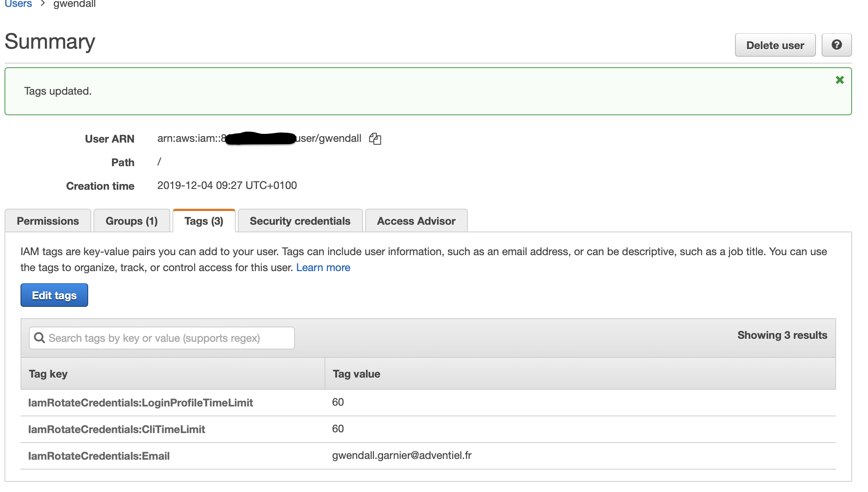Click the Tag value column header
Viewport: 868px width, 492px height.
coord(356,374)
